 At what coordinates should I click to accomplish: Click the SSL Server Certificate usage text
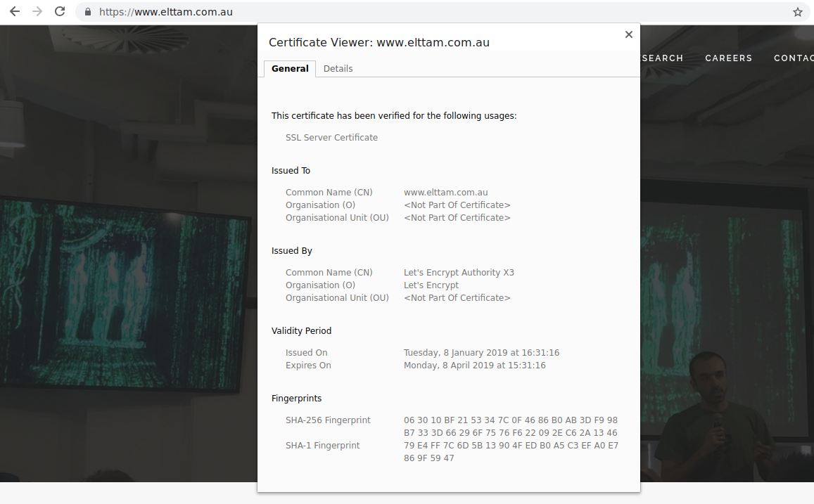point(331,137)
